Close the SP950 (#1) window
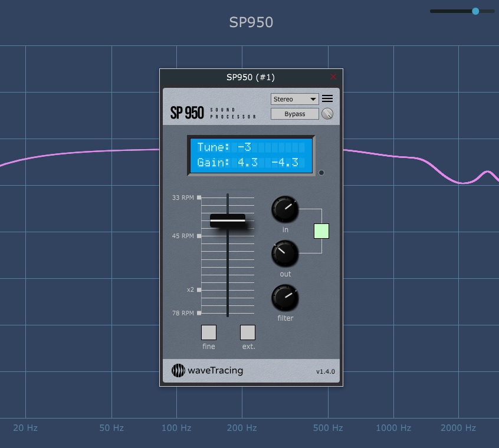Screen dimensions: 499x448 (x=333, y=77)
